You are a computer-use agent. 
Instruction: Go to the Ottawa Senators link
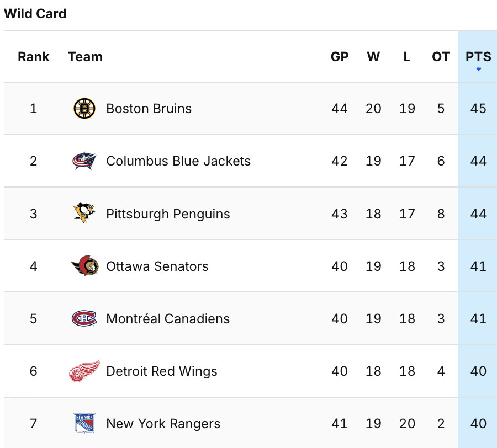157,266
